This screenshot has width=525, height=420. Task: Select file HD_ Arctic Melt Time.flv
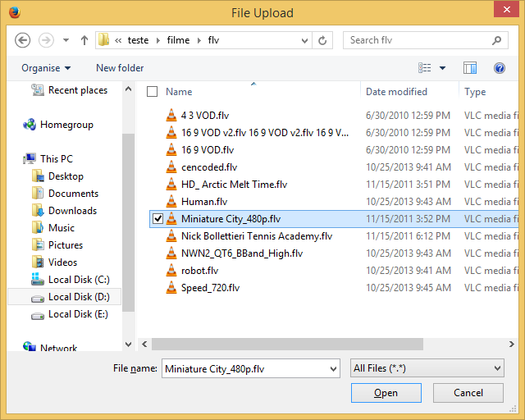point(234,185)
